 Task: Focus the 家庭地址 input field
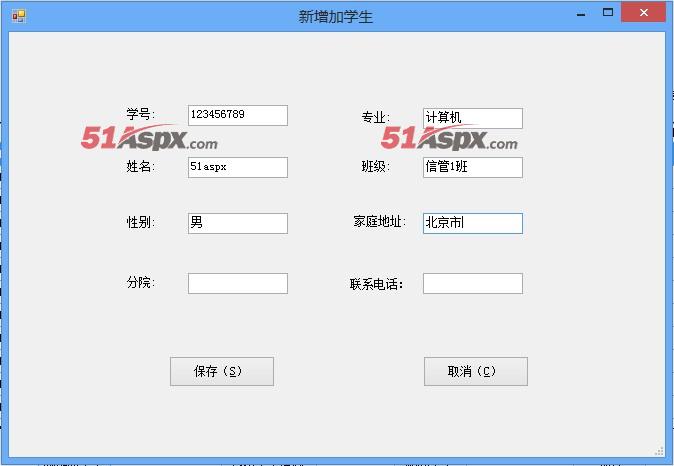473,224
